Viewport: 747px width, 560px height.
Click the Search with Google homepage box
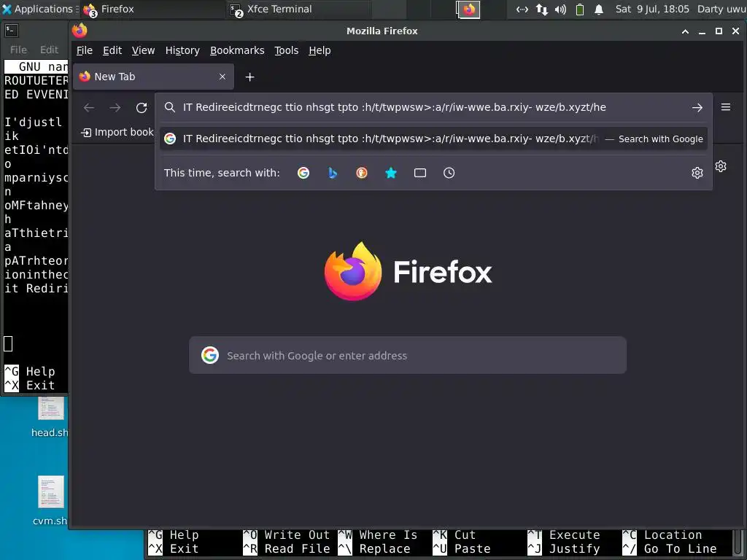coord(407,355)
